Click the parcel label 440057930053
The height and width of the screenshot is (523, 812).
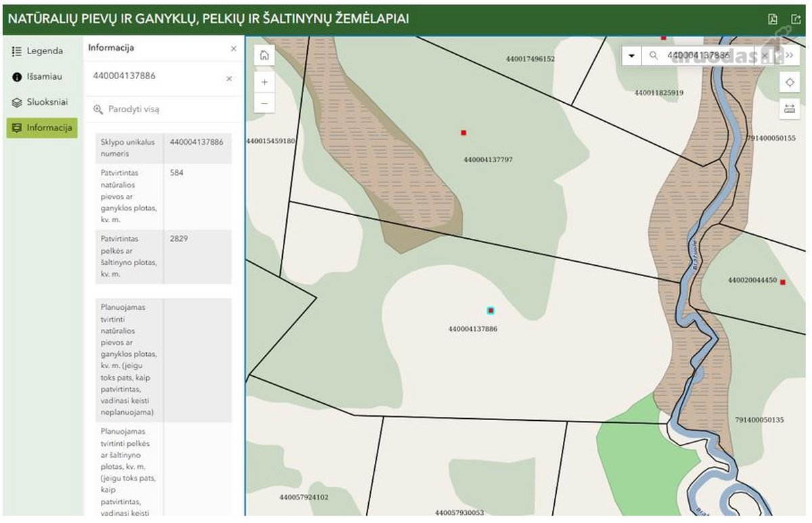click(459, 513)
